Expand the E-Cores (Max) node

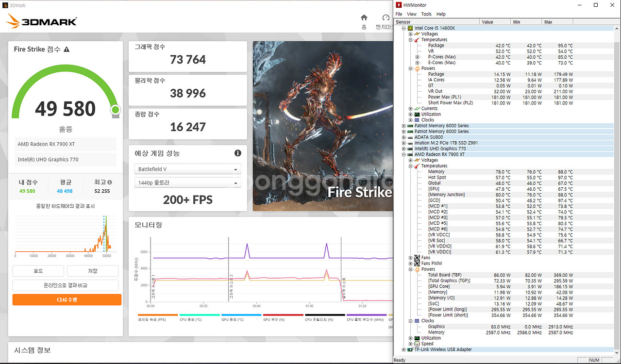pyautogui.click(x=417, y=63)
